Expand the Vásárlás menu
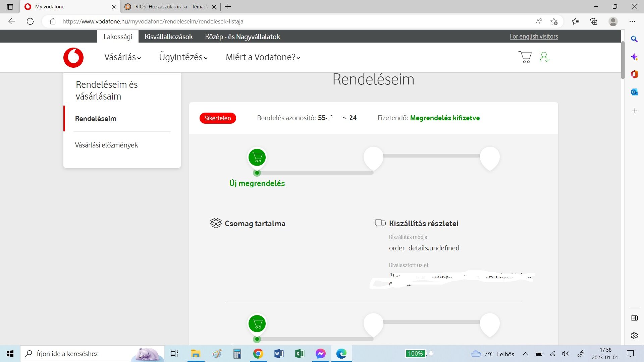 point(122,57)
